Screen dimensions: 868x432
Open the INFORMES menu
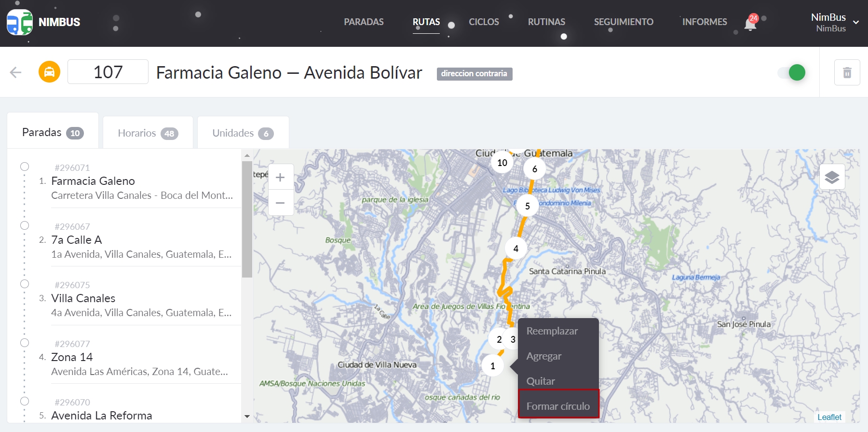pos(705,22)
